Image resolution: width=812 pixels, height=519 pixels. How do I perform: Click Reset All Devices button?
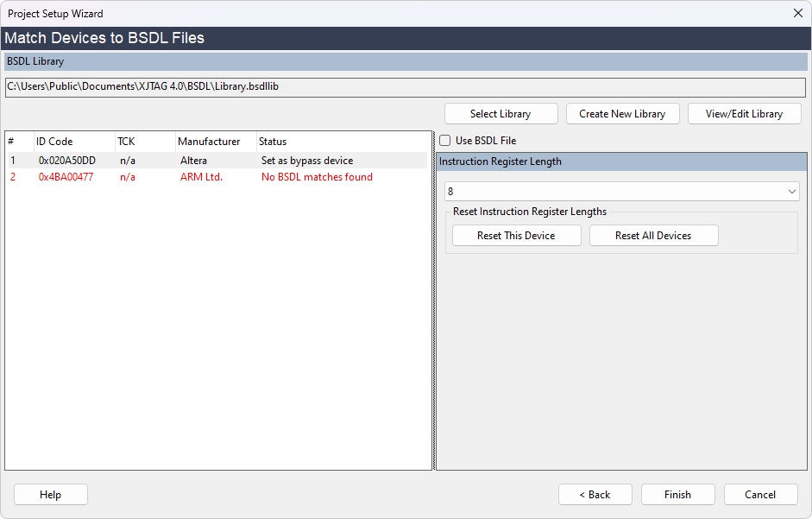pos(653,236)
